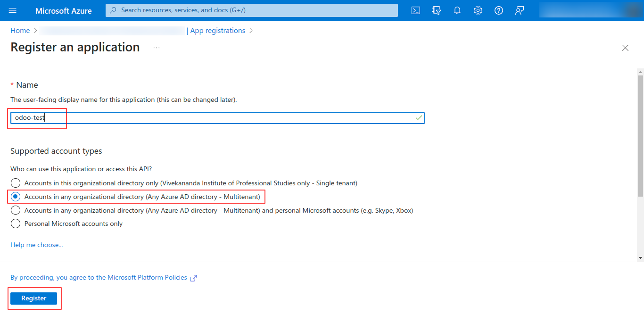Open the ellipsis menu beside the page title
Image resolution: width=644 pixels, height=315 pixels.
pyautogui.click(x=157, y=48)
